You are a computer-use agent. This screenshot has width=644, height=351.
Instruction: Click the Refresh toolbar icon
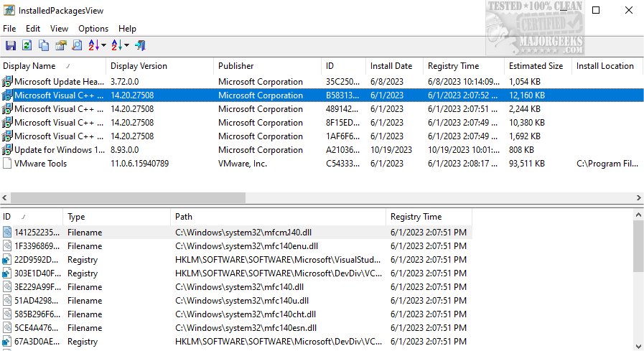click(x=27, y=45)
